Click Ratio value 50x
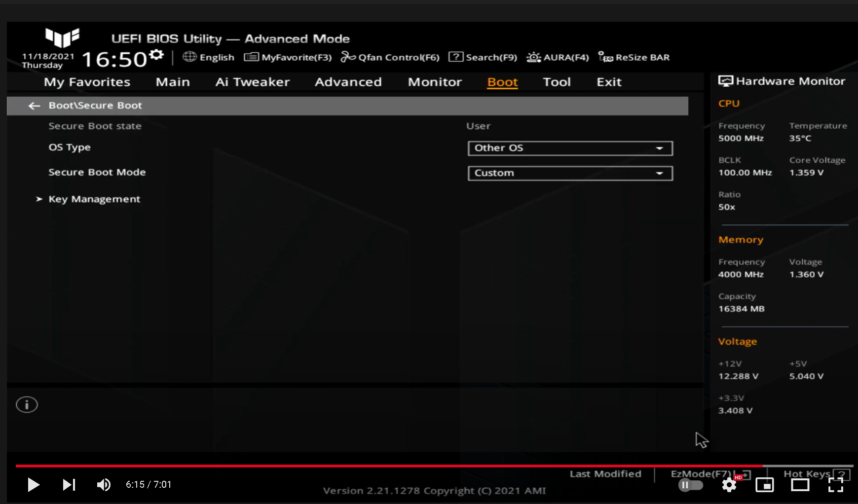The width and height of the screenshot is (858, 504). [x=727, y=207]
